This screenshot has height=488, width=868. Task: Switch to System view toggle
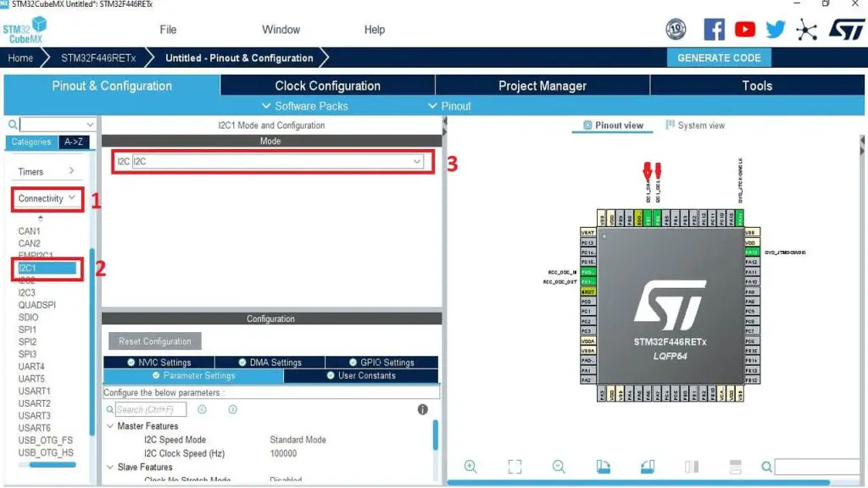point(695,125)
